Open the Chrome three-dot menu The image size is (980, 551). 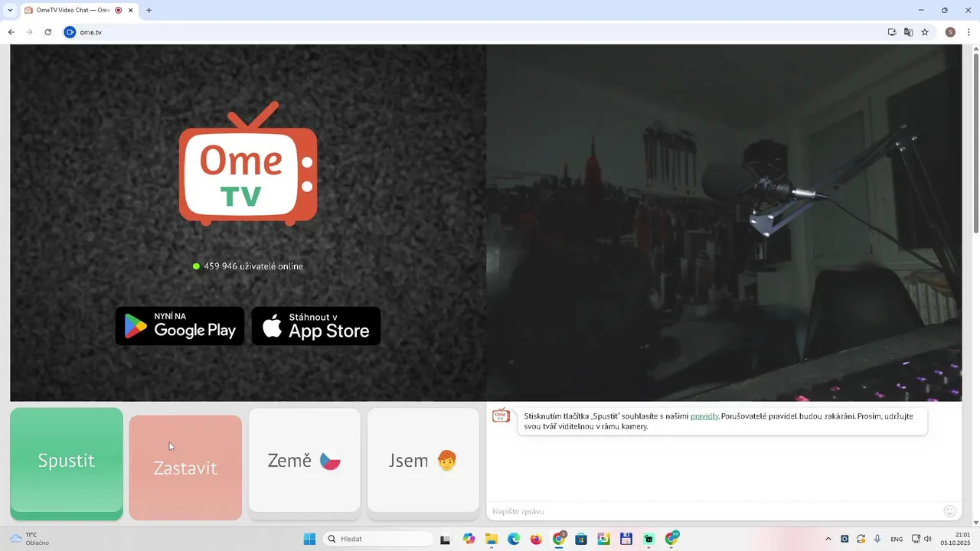click(969, 32)
